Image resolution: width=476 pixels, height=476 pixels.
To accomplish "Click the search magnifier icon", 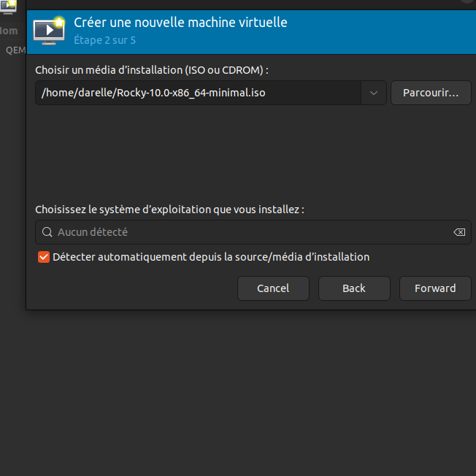I will [x=47, y=232].
